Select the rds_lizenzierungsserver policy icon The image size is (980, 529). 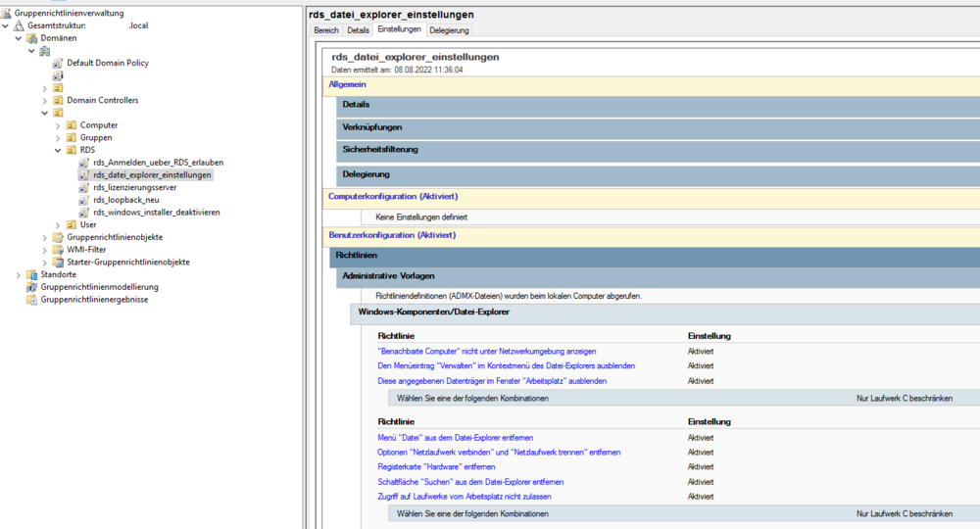[84, 187]
